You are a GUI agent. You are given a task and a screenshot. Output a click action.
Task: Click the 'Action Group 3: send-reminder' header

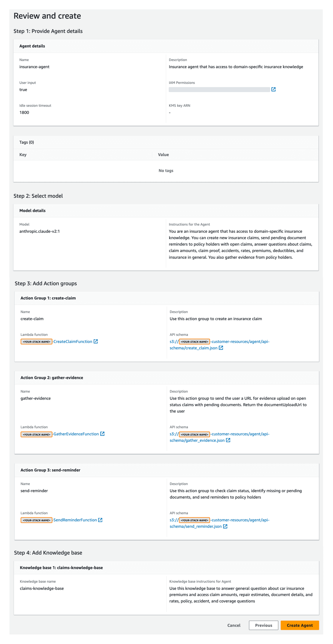(x=50, y=470)
